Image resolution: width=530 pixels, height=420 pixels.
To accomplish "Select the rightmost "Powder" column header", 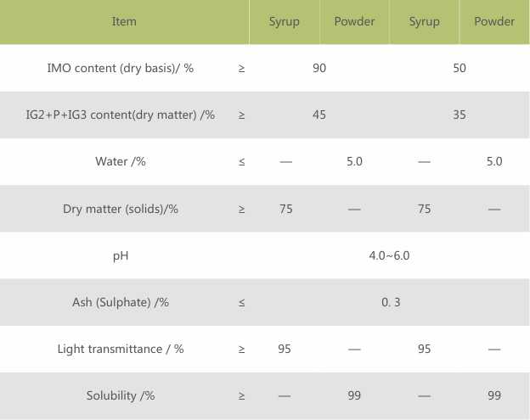I will [494, 21].
